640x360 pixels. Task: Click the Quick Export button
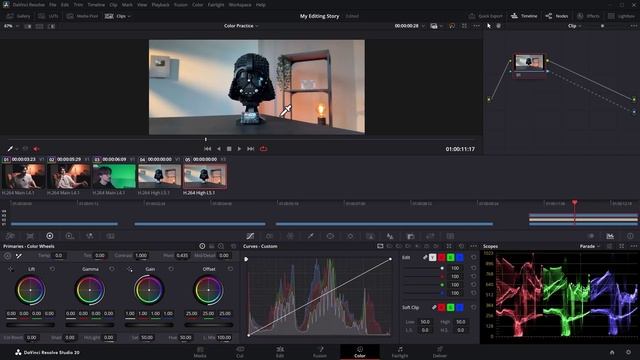(486, 16)
